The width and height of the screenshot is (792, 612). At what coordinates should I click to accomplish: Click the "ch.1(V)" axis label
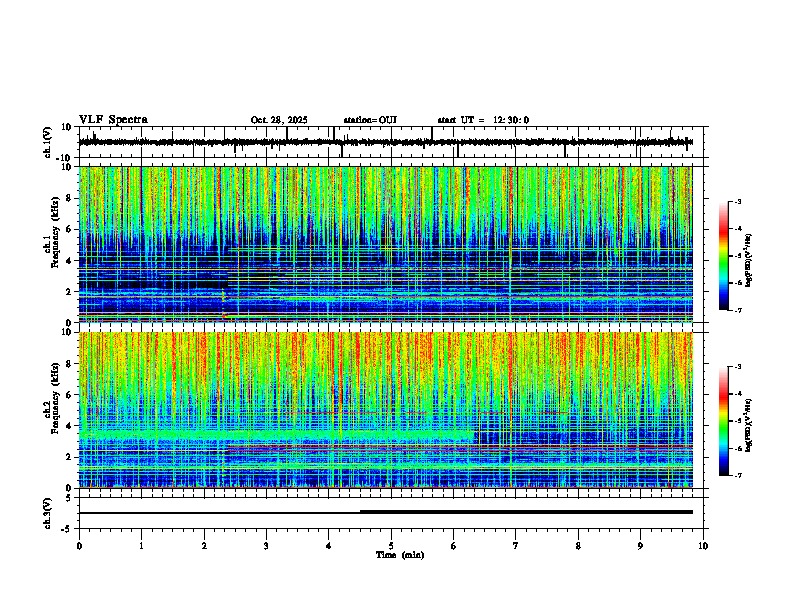coord(48,142)
